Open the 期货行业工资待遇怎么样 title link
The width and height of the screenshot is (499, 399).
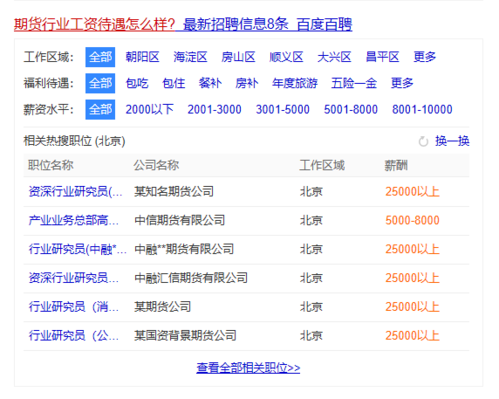(x=183, y=25)
